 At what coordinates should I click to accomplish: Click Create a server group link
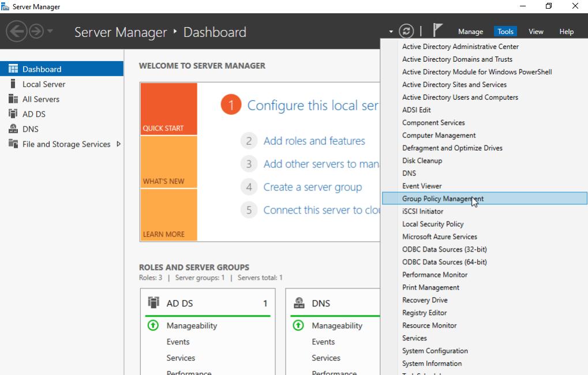tap(312, 187)
